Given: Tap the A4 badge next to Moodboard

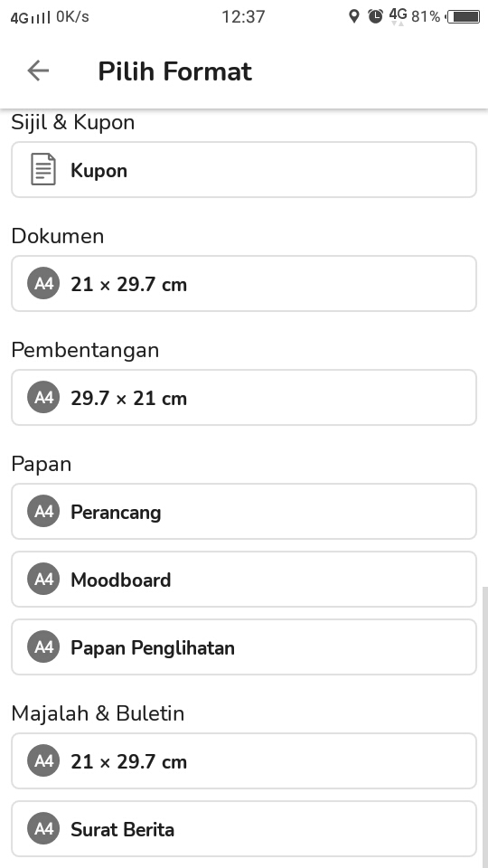Looking at the screenshot, I should [x=43, y=579].
